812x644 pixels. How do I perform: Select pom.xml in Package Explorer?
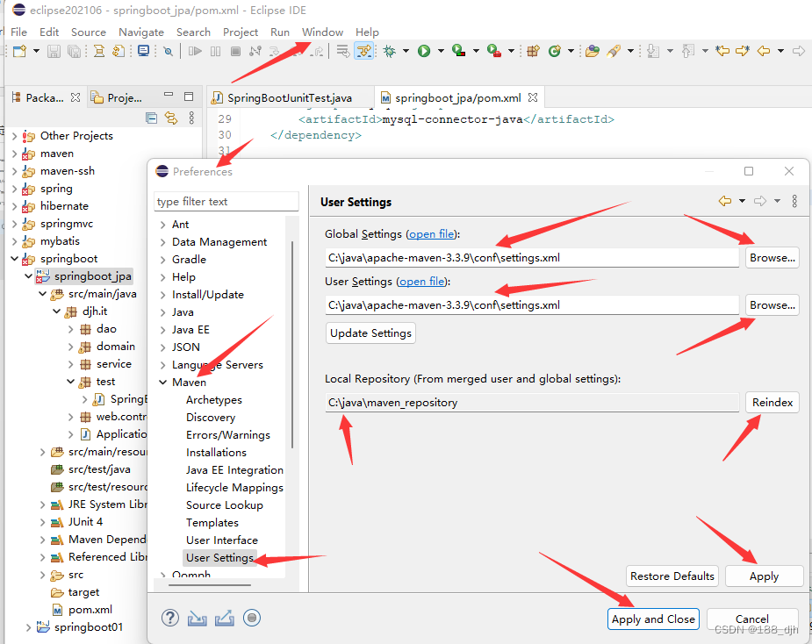point(90,609)
